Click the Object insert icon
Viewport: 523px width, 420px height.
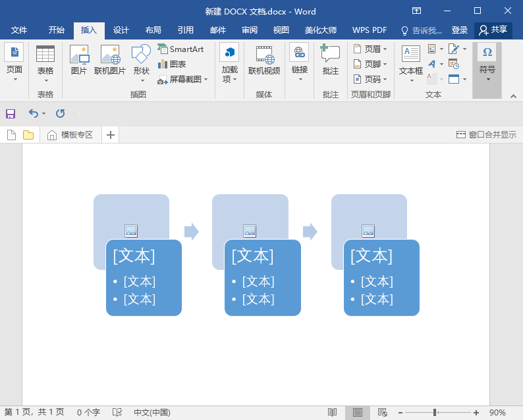(454, 79)
